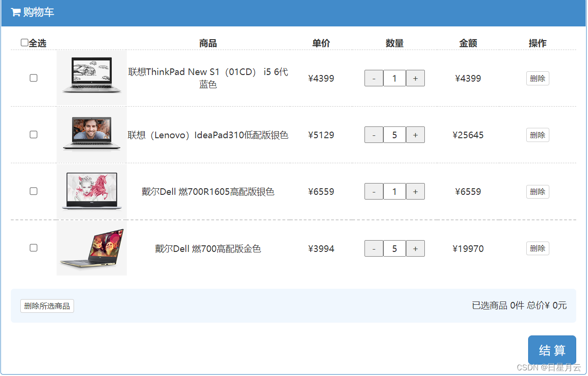The height and width of the screenshot is (376, 588).
Task: Check the box for 戴尔Dell 燃700高配版金色
Action: (x=33, y=248)
